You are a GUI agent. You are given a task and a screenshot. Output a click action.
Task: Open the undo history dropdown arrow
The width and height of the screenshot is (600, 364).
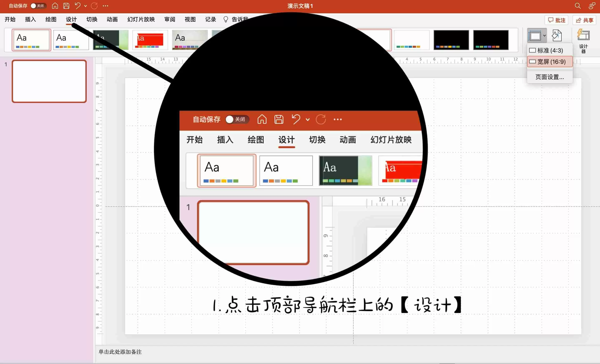(x=85, y=6)
